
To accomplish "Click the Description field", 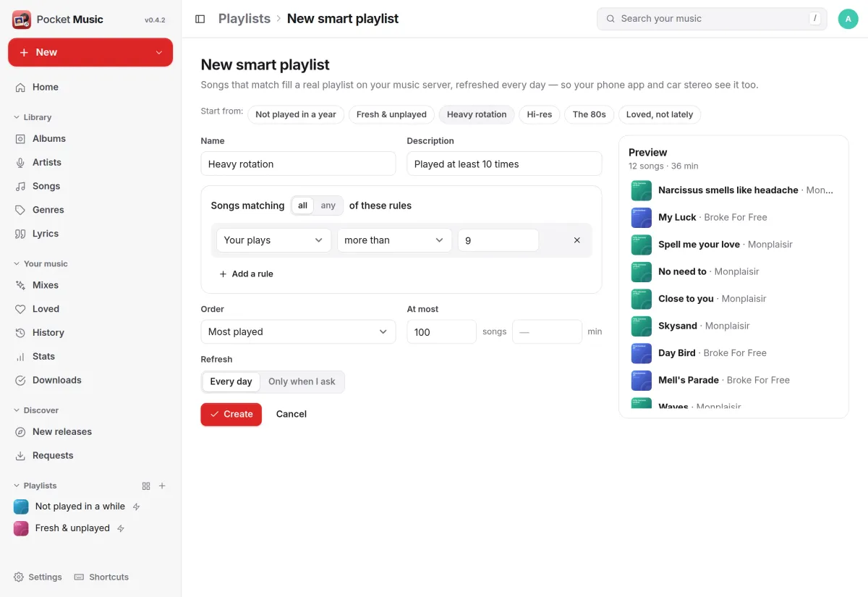I will [504, 164].
